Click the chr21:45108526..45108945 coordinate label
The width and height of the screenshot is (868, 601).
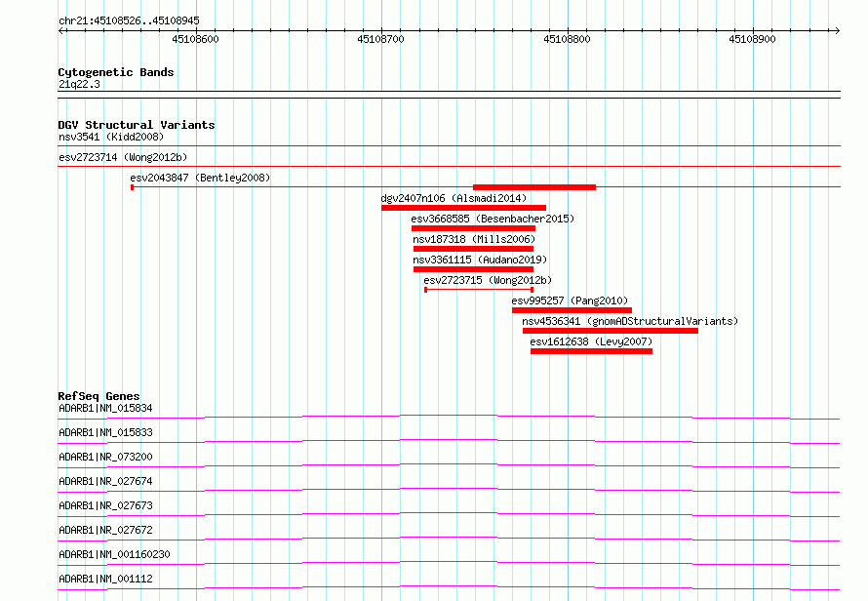[129, 20]
